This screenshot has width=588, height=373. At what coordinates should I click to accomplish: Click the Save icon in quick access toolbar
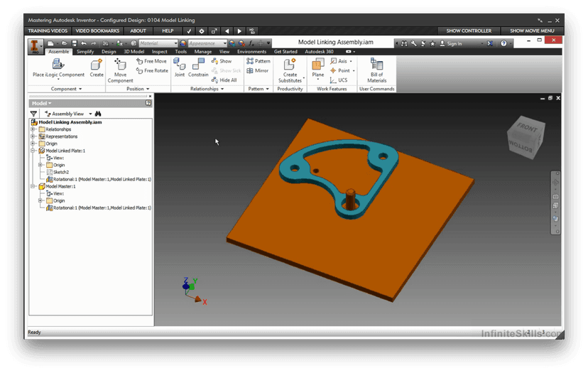tap(75, 43)
